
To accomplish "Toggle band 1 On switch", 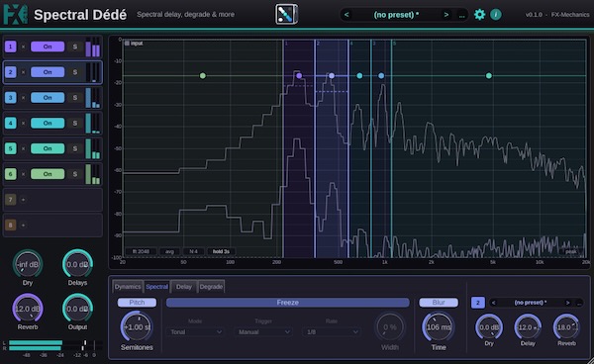I will (48, 46).
